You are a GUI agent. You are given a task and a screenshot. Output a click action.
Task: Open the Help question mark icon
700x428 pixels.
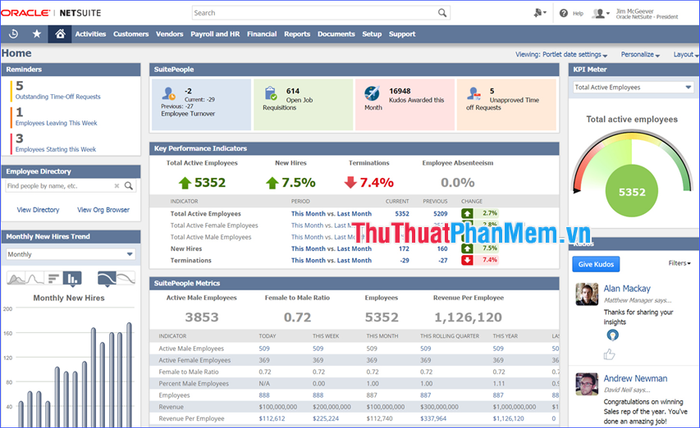pos(563,13)
